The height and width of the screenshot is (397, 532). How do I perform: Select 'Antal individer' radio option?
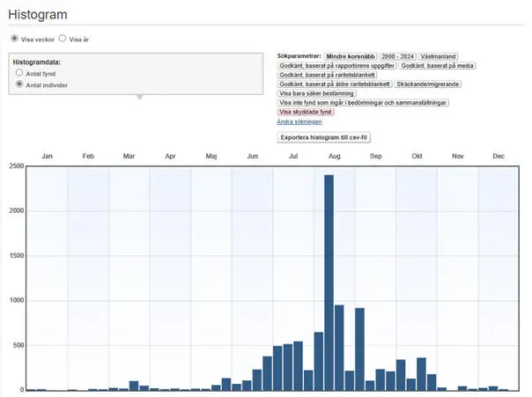coord(19,85)
